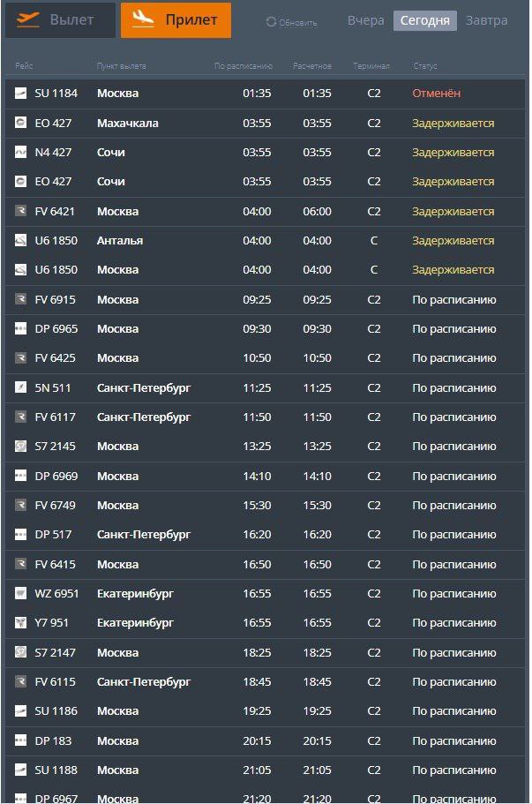The height and width of the screenshot is (804, 532).
Task: Click the Pobeda icon beside DP 6965
Action: point(20,328)
